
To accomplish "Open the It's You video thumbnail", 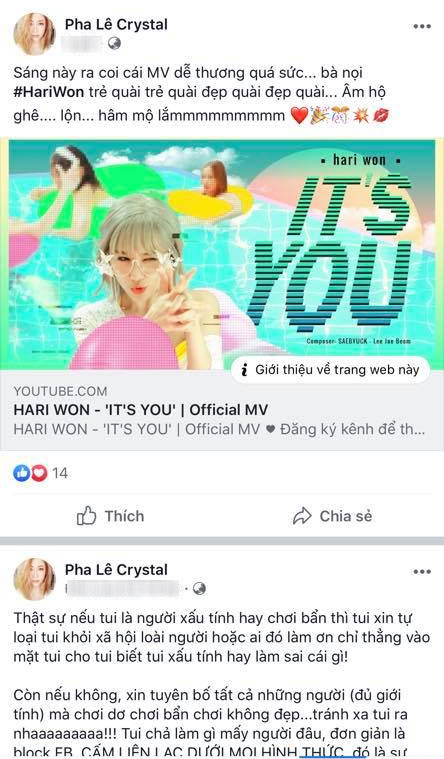I will tap(222, 255).
